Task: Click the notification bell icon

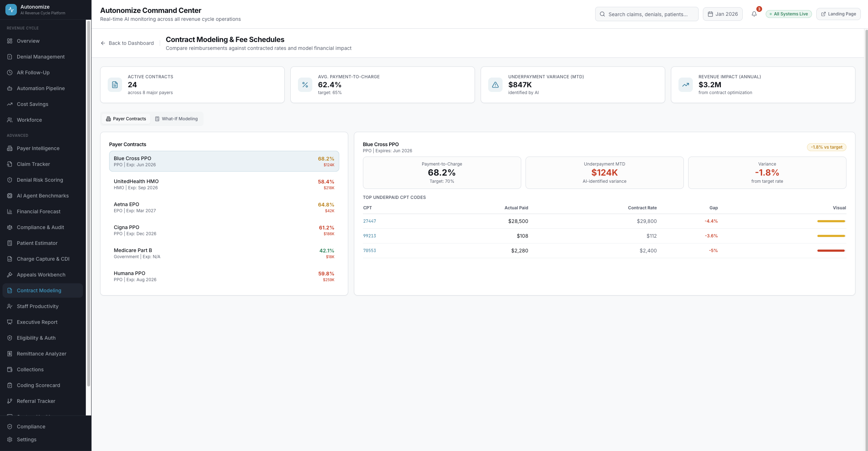Action: (x=754, y=14)
